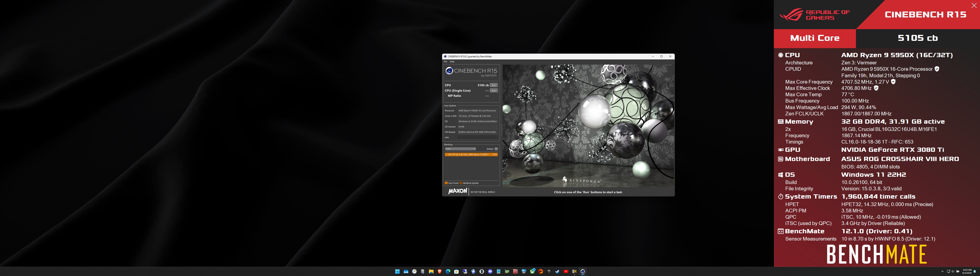Launch Microsoft Edge from taskbar
980x276 pixels.
coord(448,271)
